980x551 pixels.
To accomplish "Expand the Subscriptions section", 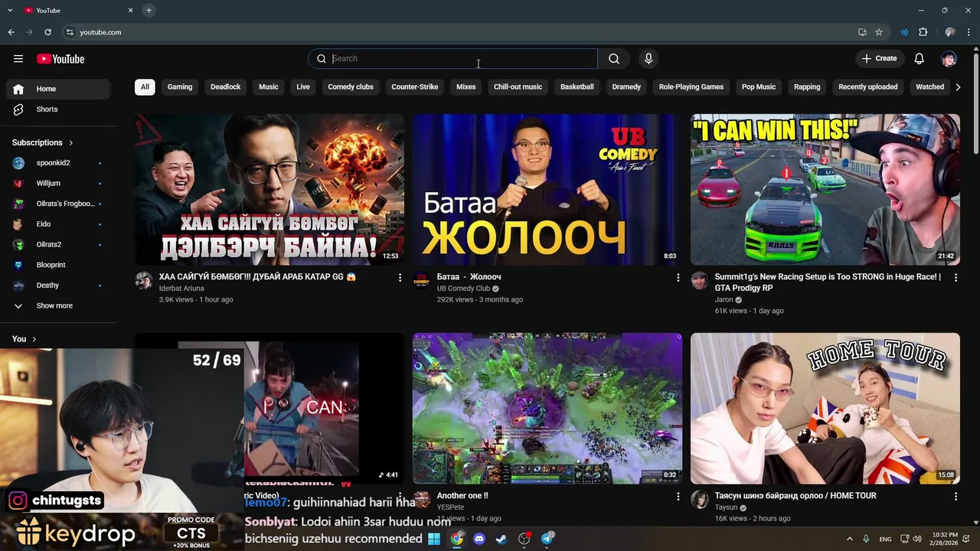I will pos(43,142).
